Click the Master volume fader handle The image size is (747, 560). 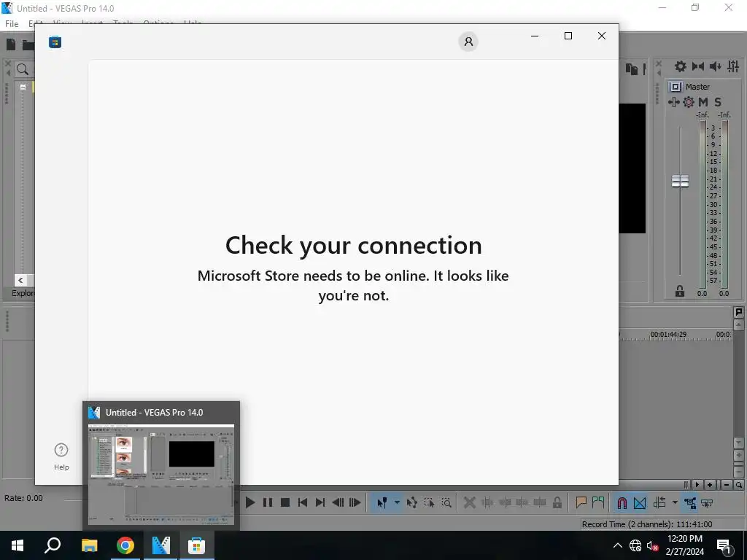681,181
